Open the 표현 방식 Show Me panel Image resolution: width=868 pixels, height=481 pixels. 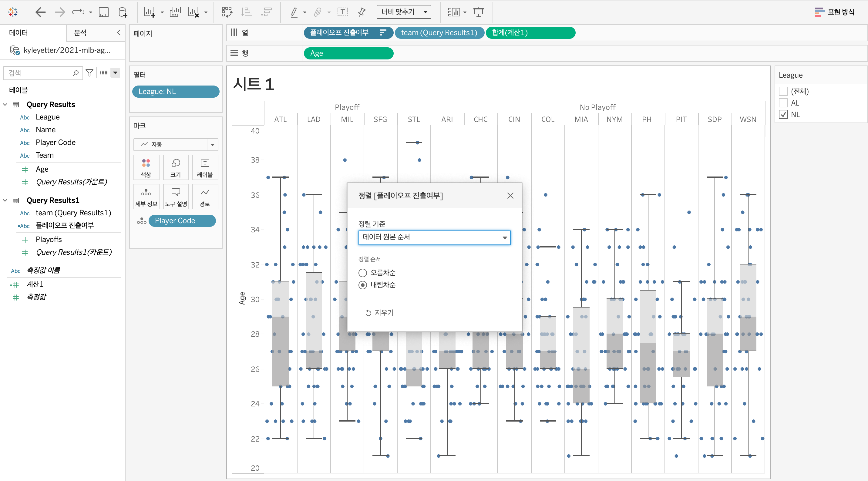pos(835,12)
